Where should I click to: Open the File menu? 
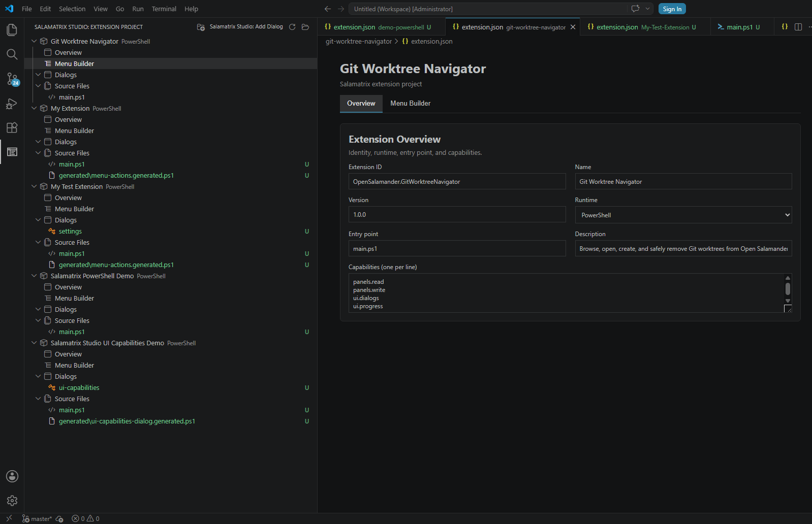coord(27,9)
